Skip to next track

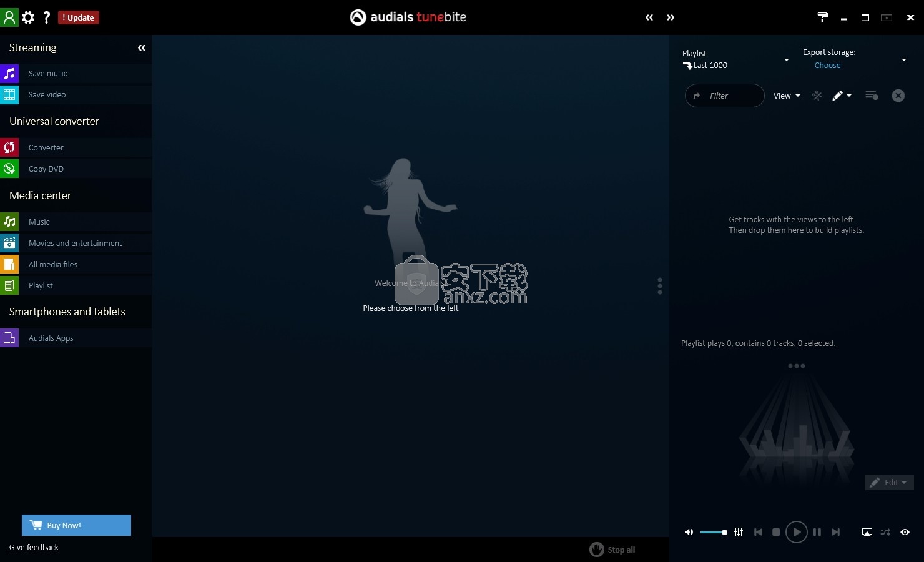click(x=836, y=532)
